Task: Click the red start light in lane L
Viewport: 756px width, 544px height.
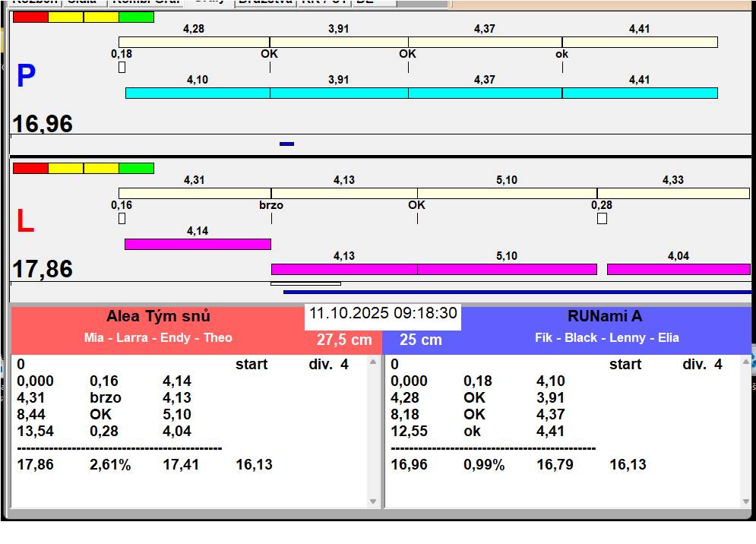Action: (x=30, y=168)
